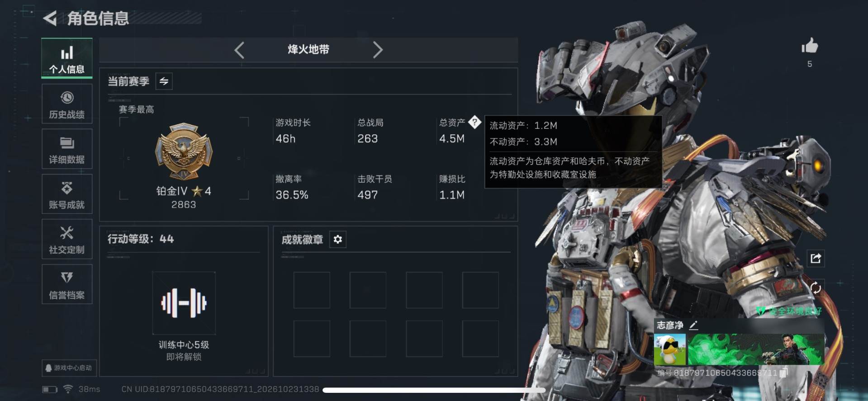Viewport: 868px width, 401px height.
Task: Toggle the season swap button beside 当前赛季
Action: [x=164, y=81]
